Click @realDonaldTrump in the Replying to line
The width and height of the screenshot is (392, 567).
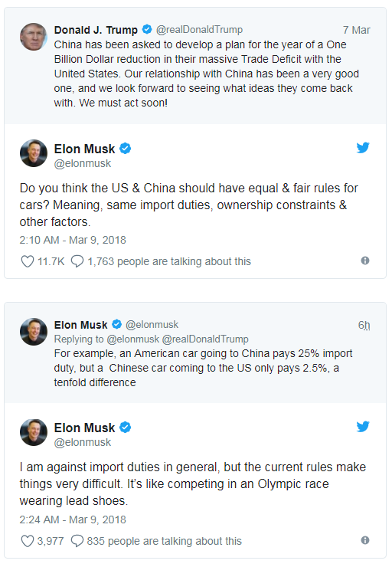click(205, 339)
